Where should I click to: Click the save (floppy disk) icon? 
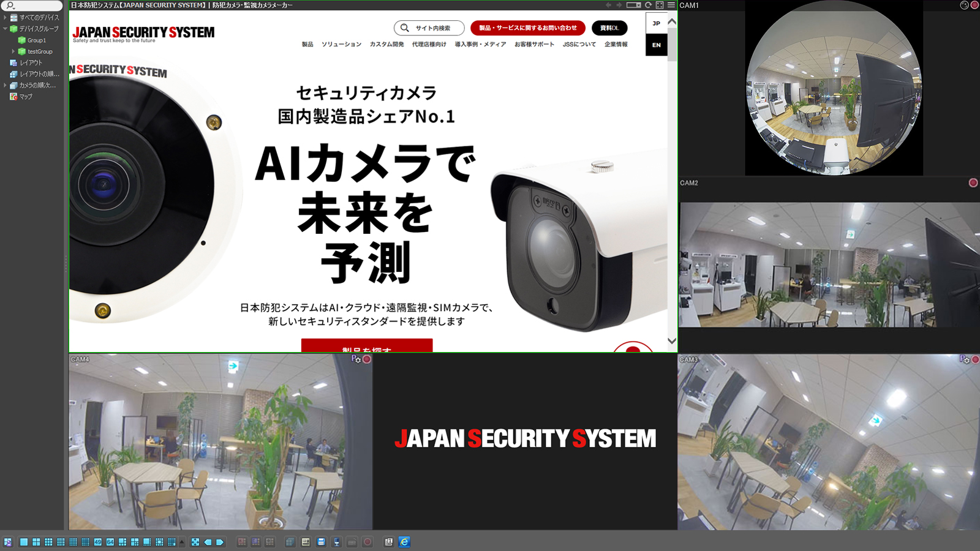point(321,542)
